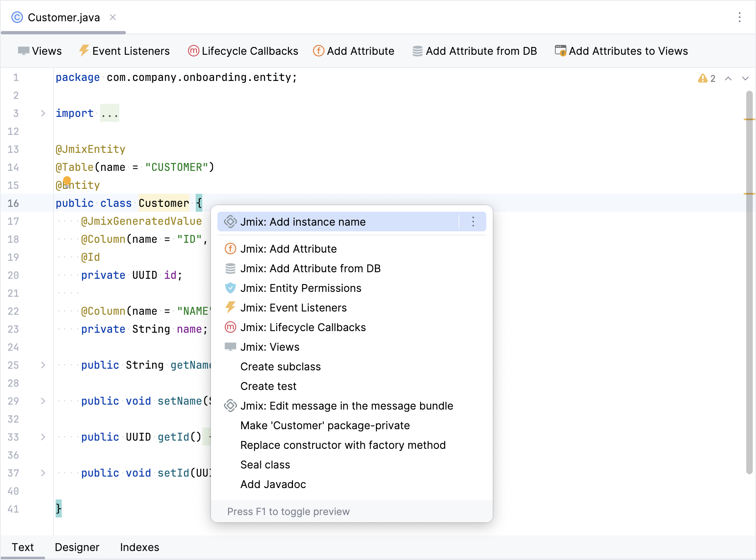
Task: Jump to next warning with down chevron
Action: (x=745, y=78)
